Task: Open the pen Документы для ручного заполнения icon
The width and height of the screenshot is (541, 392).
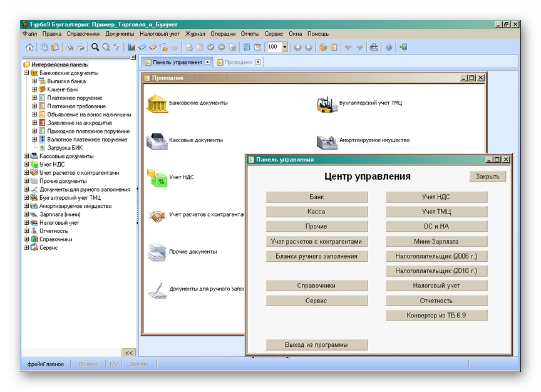Action: (157, 290)
